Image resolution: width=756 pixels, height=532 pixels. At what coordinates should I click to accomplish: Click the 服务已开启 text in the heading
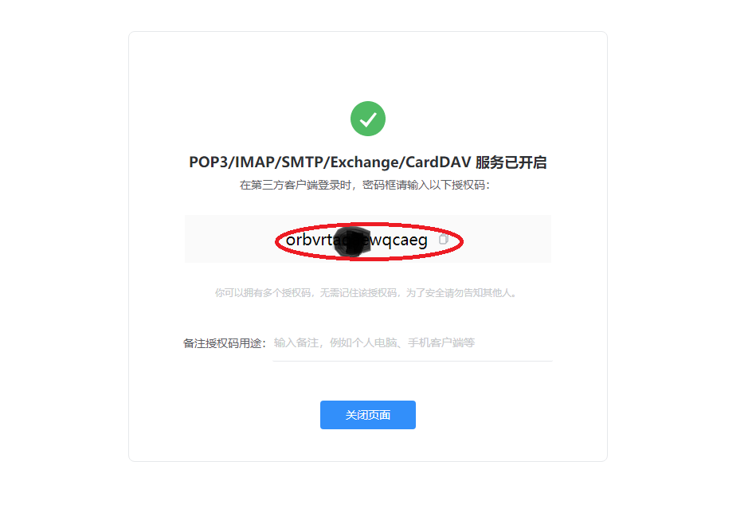click(x=511, y=162)
